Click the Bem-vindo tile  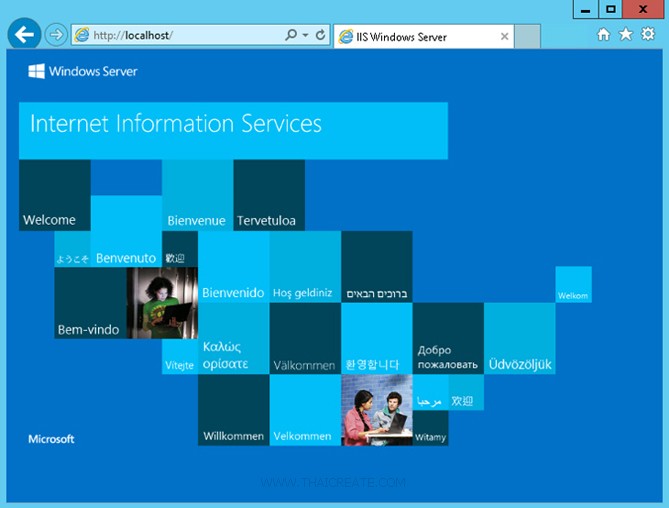coord(90,303)
